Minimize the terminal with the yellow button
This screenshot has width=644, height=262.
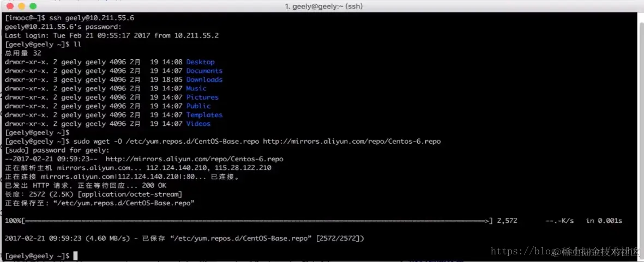(x=21, y=6)
